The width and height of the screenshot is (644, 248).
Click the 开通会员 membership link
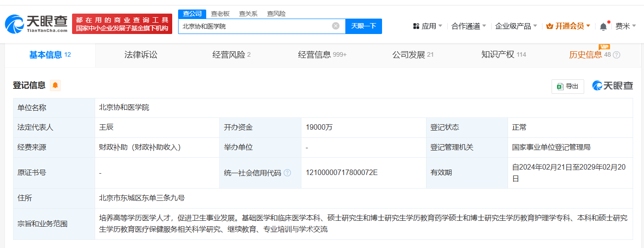568,26
